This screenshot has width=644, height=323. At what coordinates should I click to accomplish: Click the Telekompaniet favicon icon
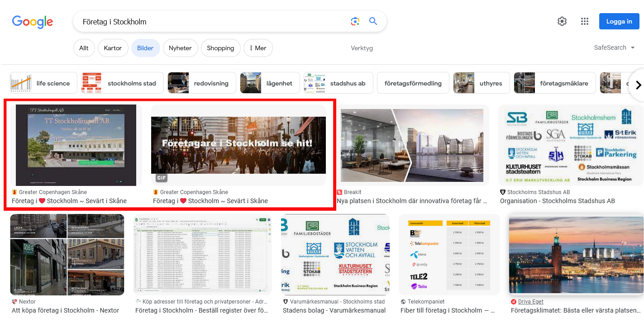tap(403, 302)
